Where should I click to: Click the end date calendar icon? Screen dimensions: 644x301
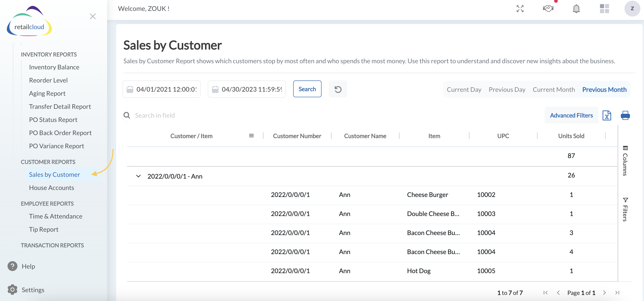tap(215, 89)
